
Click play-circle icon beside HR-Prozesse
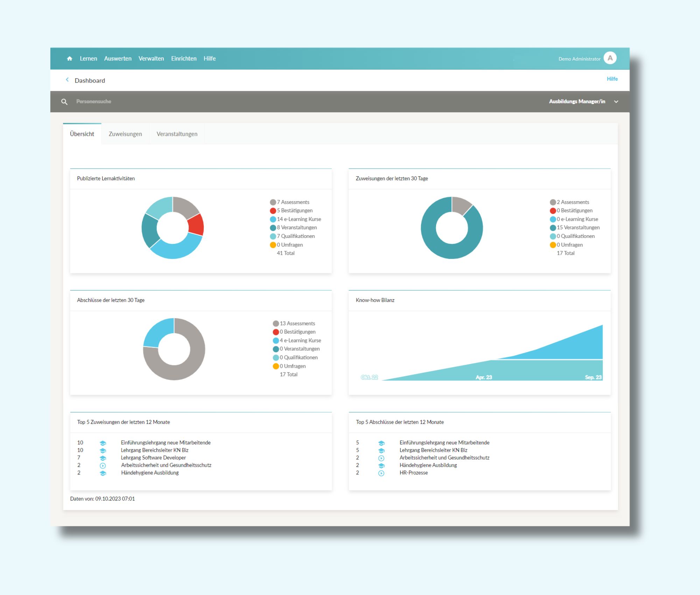(381, 473)
